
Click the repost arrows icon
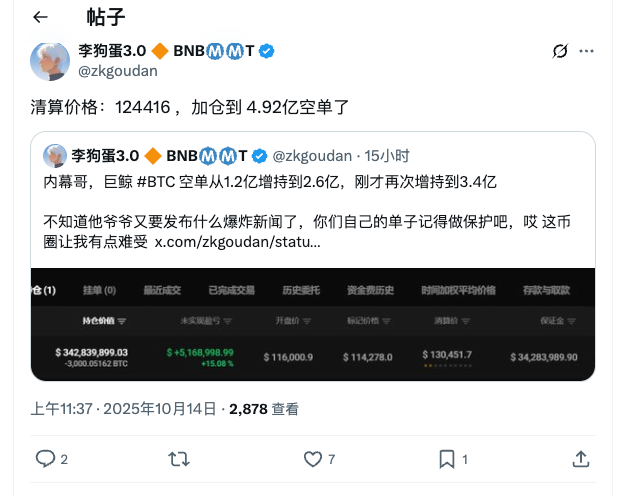coord(179,459)
